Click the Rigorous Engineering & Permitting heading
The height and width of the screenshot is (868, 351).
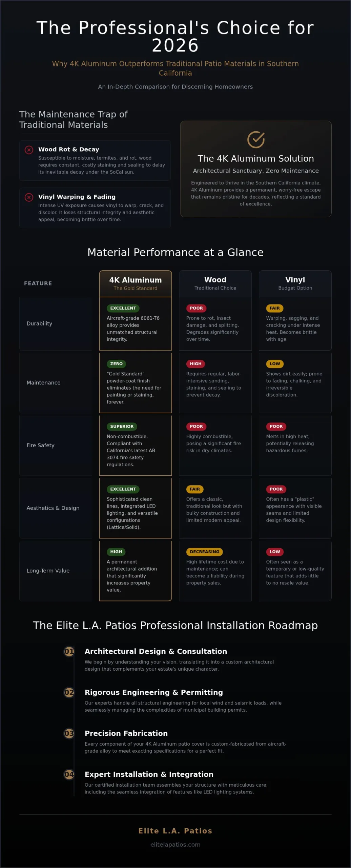pos(154,692)
